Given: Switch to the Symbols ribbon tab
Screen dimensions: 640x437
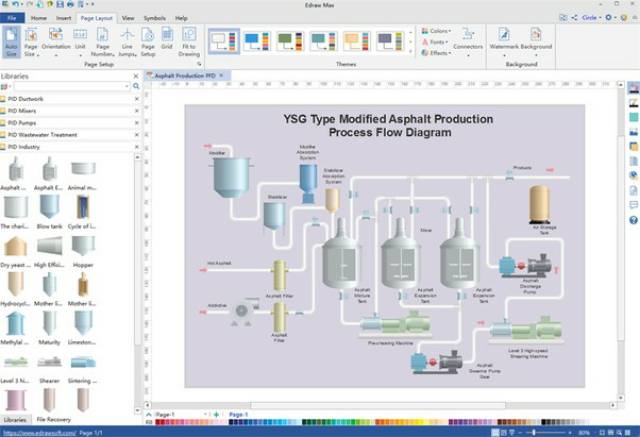Looking at the screenshot, I should [155, 18].
